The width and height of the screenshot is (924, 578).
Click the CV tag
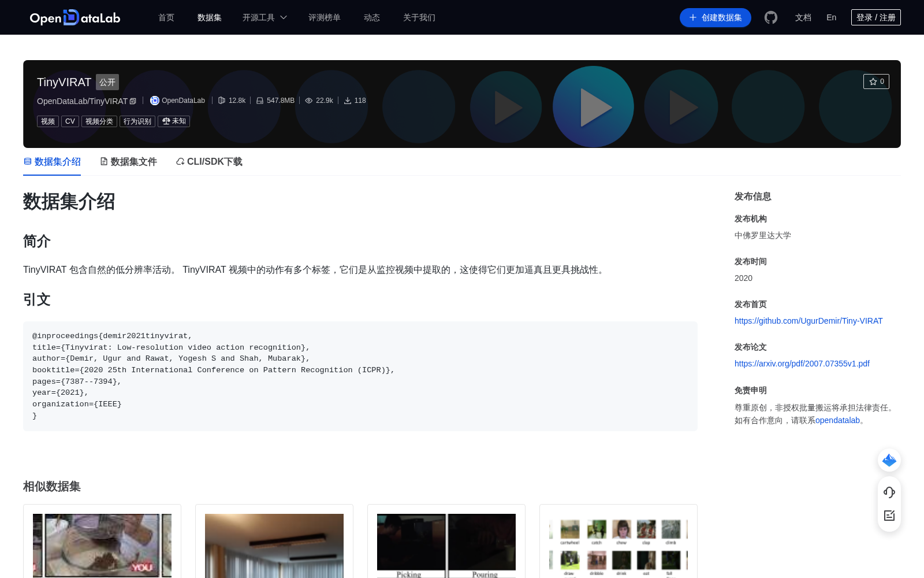click(x=70, y=121)
